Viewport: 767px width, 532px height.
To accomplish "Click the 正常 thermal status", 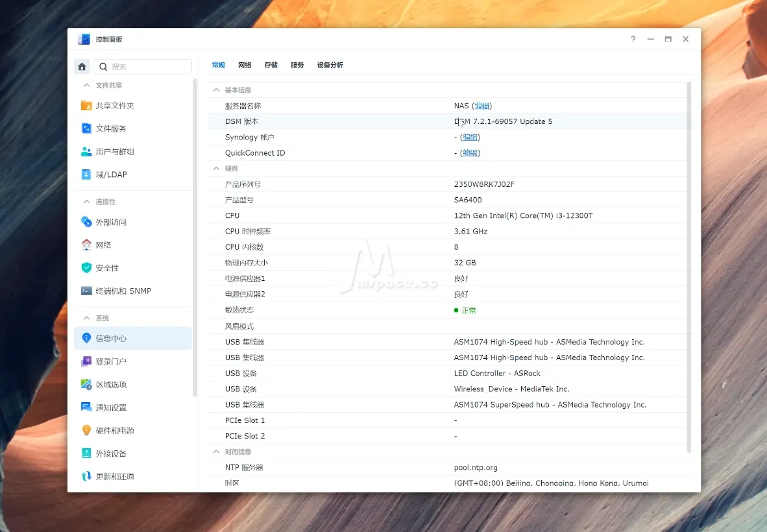I will click(x=469, y=311).
